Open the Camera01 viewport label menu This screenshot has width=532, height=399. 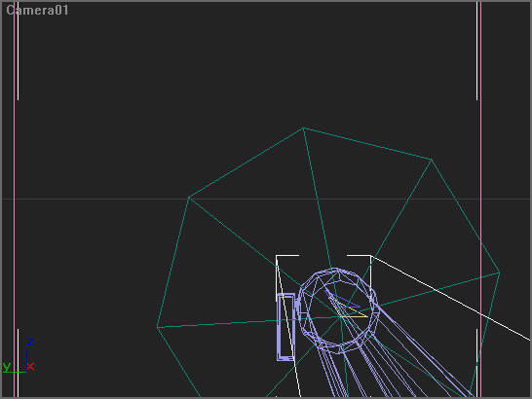coord(37,10)
